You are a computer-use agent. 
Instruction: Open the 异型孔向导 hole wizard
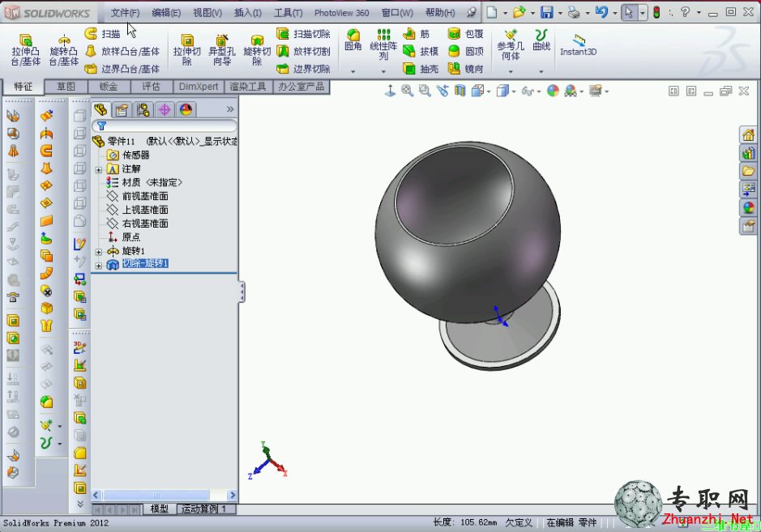tap(222, 50)
